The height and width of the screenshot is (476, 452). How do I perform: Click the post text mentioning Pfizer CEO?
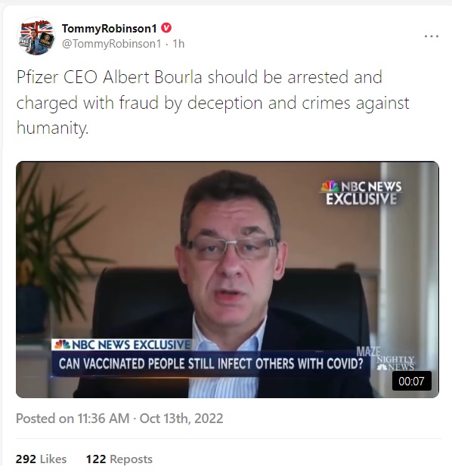point(212,102)
